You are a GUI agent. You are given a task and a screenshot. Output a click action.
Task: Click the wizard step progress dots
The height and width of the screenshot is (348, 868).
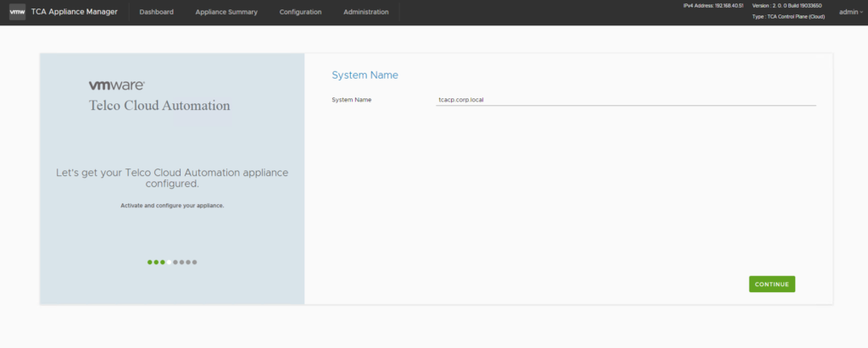(172, 262)
